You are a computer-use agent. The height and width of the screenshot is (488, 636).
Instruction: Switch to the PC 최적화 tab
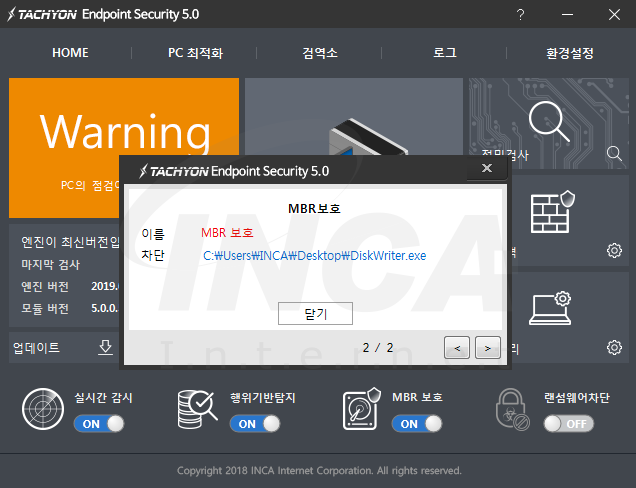coord(196,53)
